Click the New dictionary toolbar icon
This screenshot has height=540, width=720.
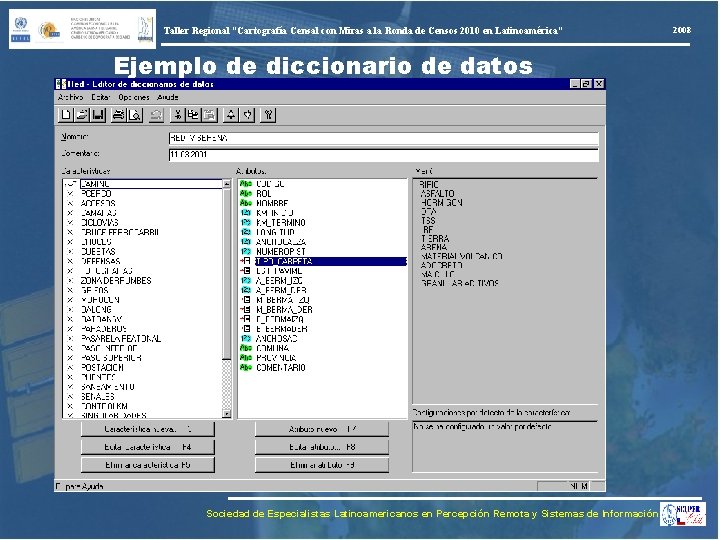[66, 115]
